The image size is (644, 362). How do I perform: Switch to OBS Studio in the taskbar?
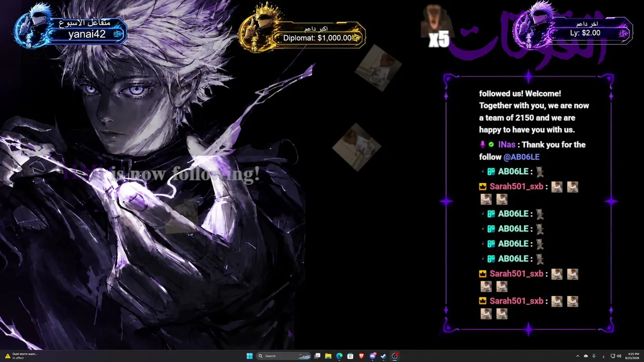point(395,356)
